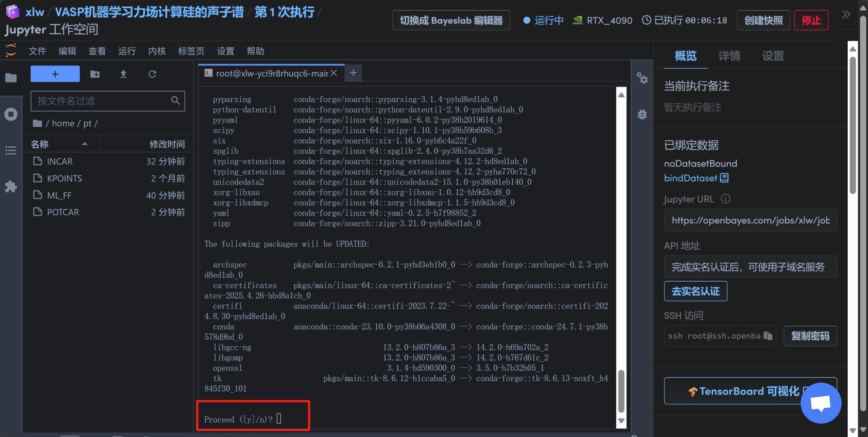Screen dimensions: 868x437
Task: Click the 创建快照 button
Action: click(764, 20)
